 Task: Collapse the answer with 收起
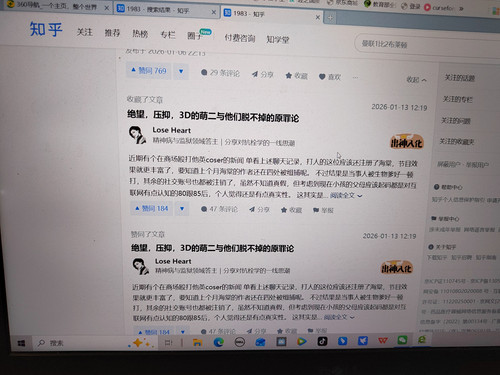[416, 80]
